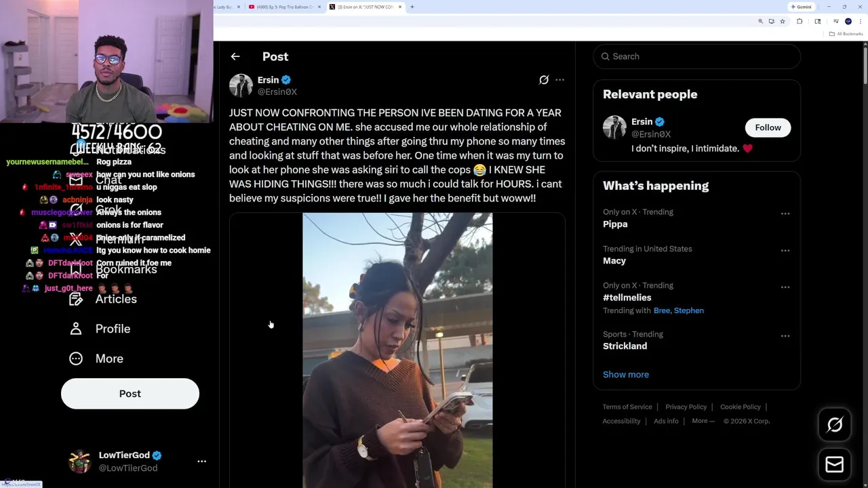Open Grok icon beside Ersin's post header

click(x=544, y=80)
